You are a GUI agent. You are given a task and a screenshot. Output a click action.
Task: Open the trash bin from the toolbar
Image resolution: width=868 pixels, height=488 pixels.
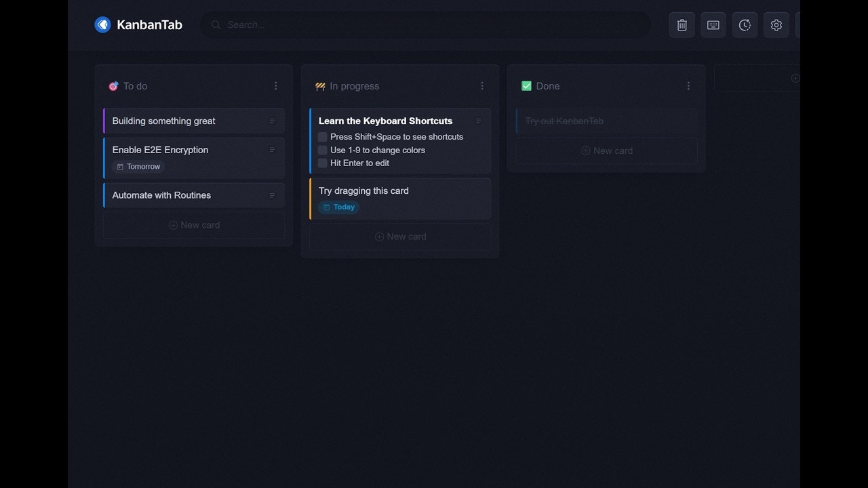point(682,25)
